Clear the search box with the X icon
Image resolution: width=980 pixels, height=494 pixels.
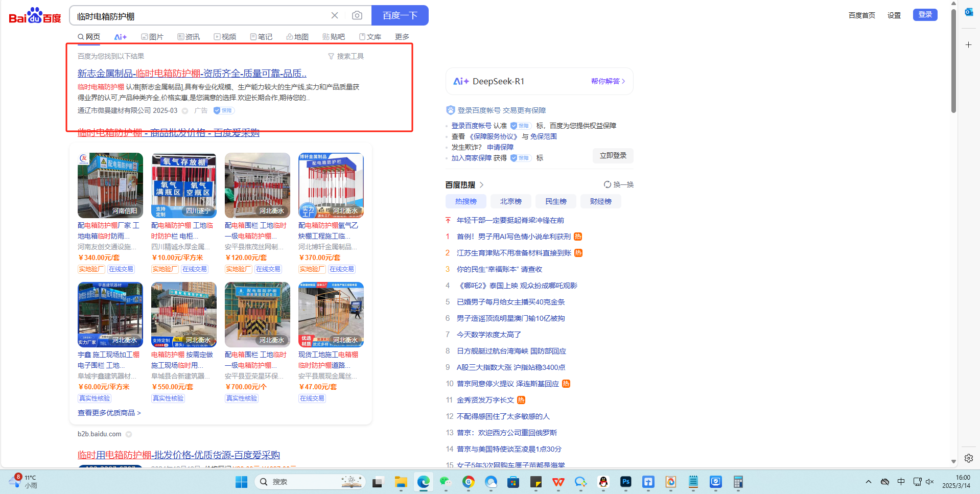coord(335,16)
